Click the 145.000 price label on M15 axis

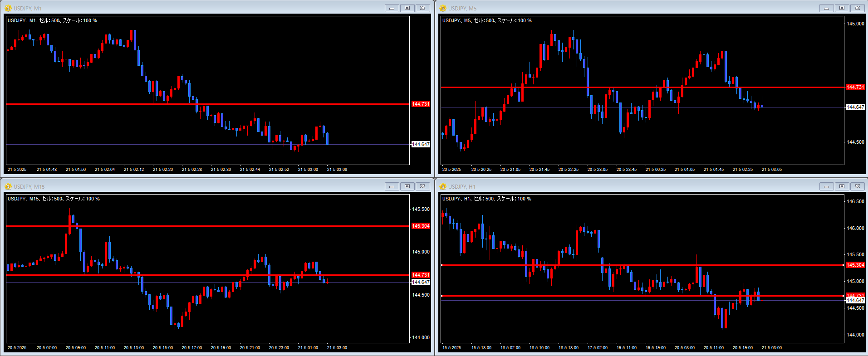point(421,252)
